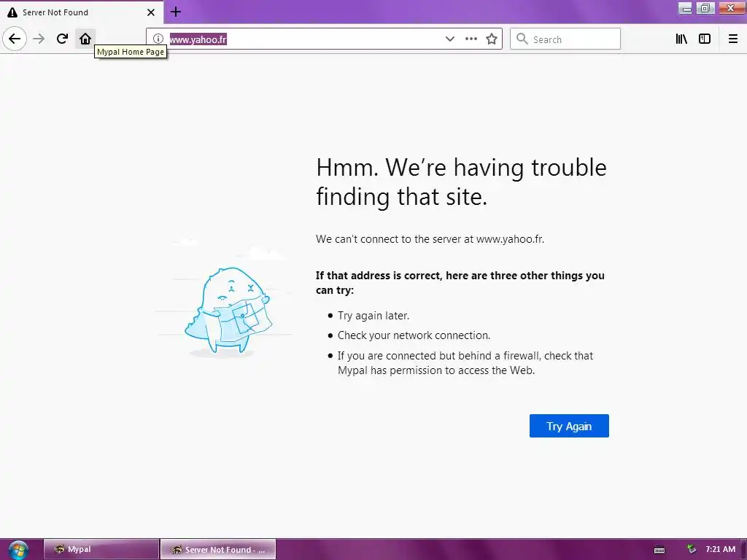Viewport: 747px width, 560px height.
Task: Bookmark this page with the star
Action: tap(492, 39)
